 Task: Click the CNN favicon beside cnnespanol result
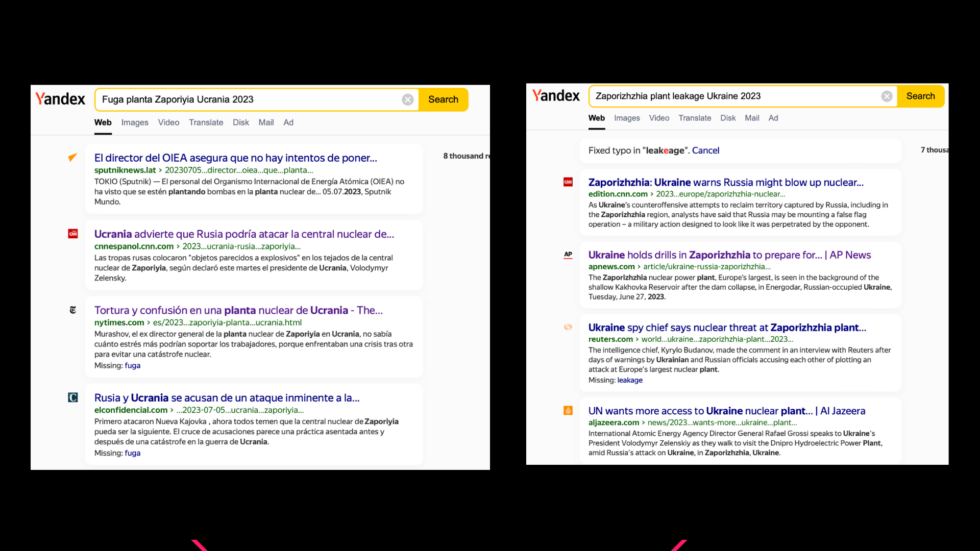(x=73, y=234)
